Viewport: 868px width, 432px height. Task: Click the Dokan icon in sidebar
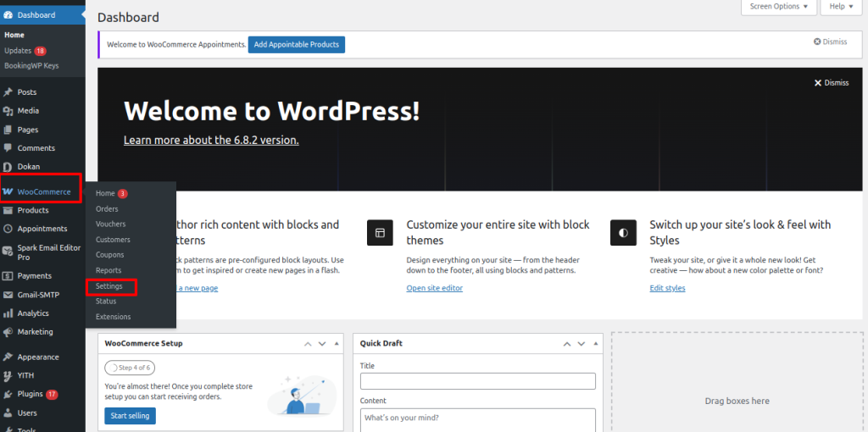(x=8, y=167)
